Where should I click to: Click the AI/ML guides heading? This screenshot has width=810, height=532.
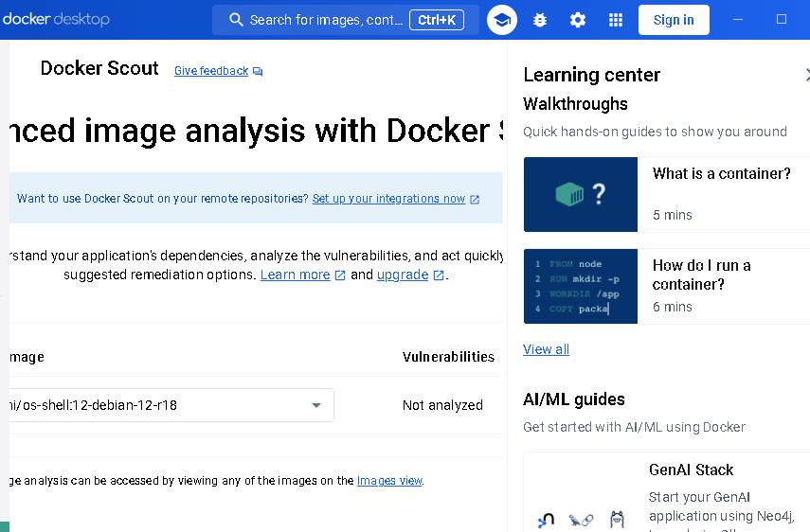click(573, 399)
